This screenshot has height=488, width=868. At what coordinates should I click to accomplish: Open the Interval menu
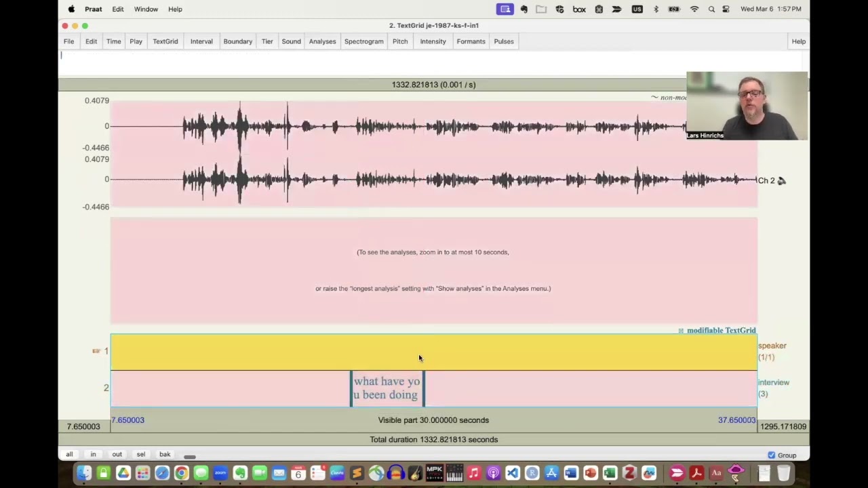[x=201, y=41]
